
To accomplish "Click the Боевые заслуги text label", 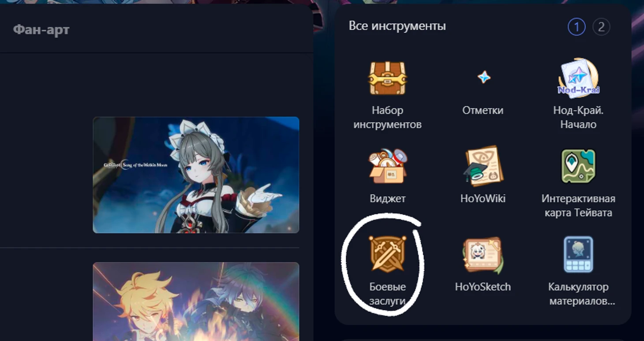I will (387, 294).
